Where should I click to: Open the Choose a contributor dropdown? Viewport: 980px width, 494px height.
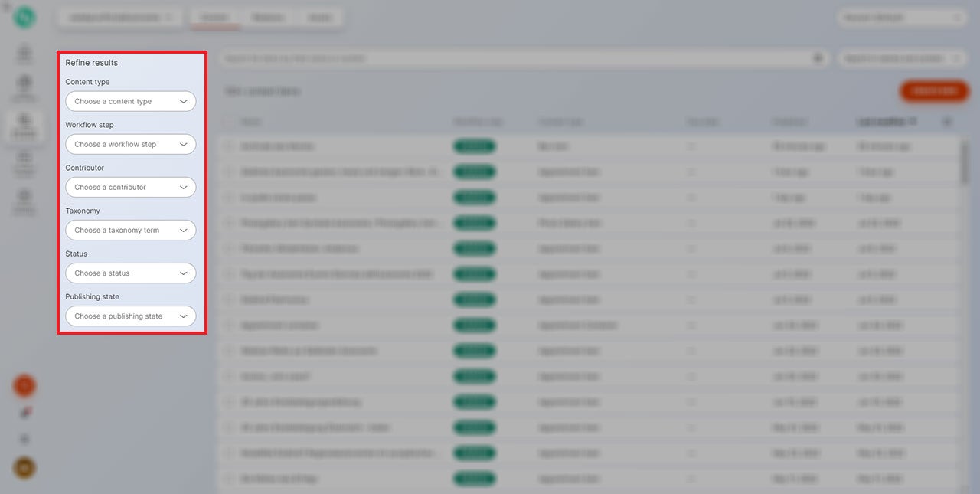[130, 187]
